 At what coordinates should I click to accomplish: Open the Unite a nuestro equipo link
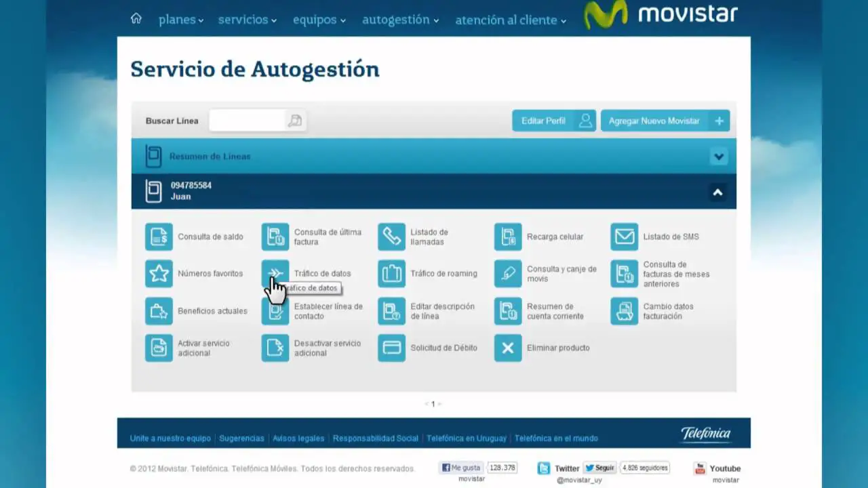[170, 439]
